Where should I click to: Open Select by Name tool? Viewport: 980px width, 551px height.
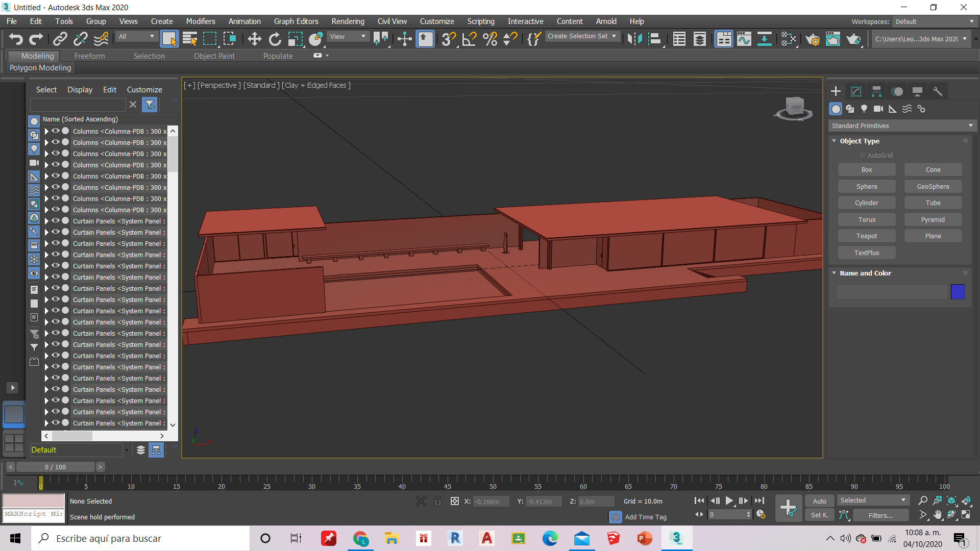tap(190, 39)
